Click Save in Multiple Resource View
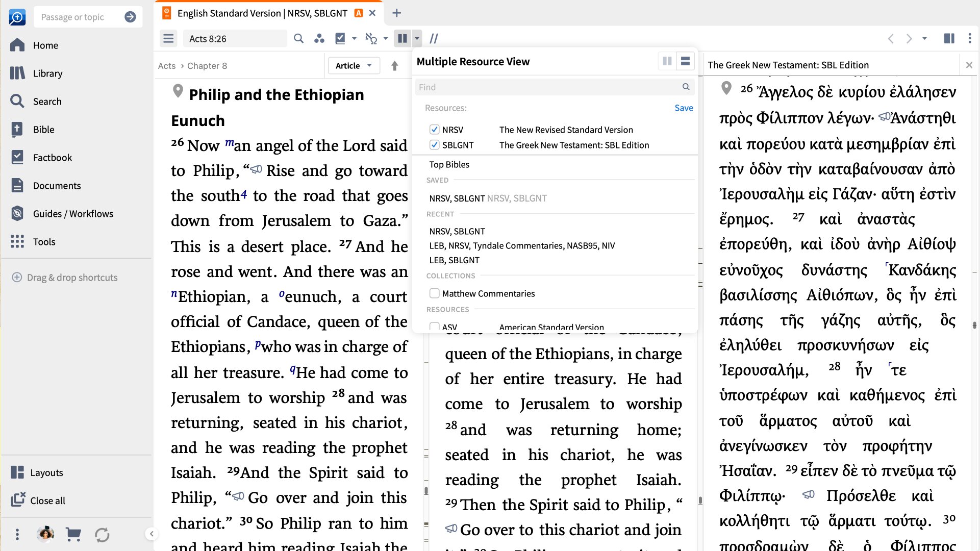The image size is (980, 551). 684,108
